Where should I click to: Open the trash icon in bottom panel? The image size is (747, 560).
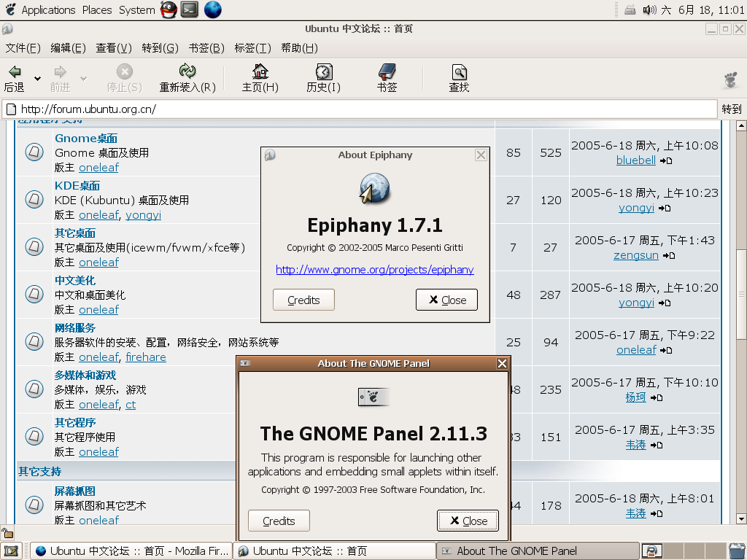pyautogui.click(x=738, y=551)
